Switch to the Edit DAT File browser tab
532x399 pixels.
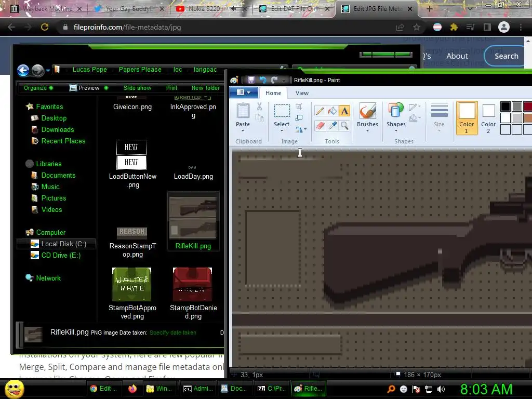pos(295,9)
